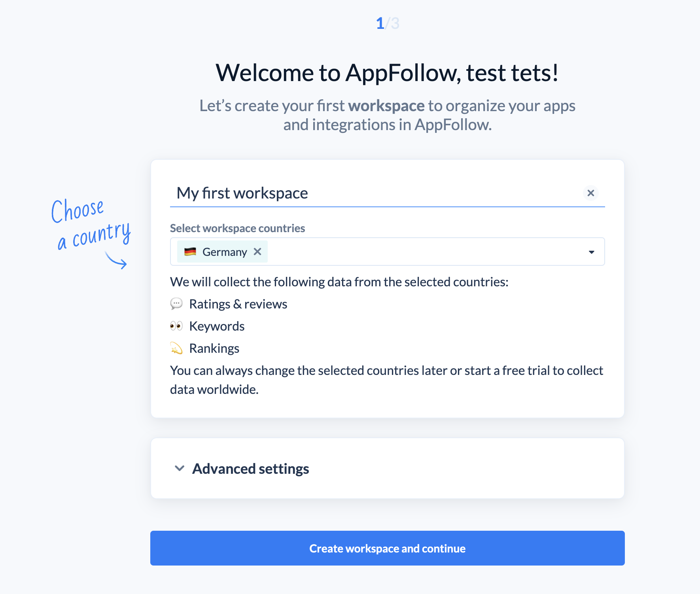Click the comet icon beside Rankings

(176, 348)
